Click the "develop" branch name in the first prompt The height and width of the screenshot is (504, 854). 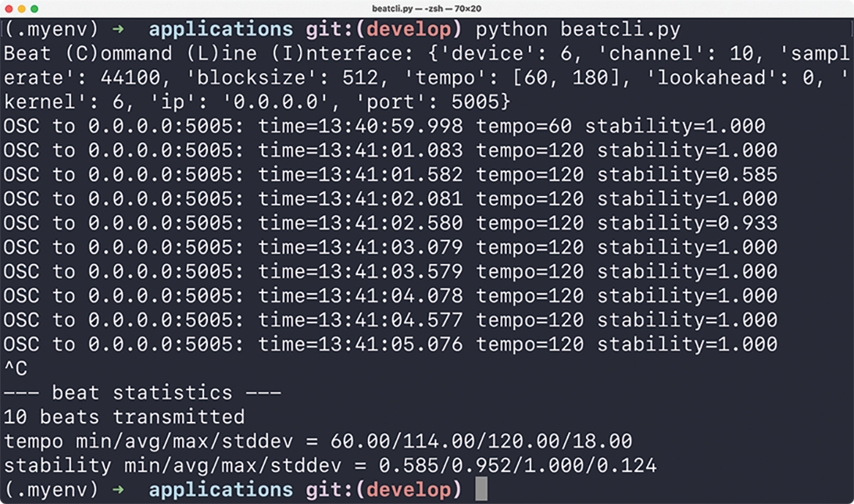[409, 30]
